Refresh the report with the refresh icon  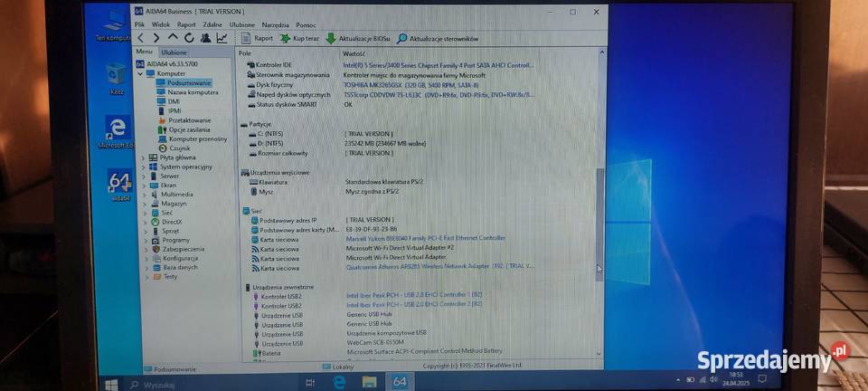click(x=189, y=38)
